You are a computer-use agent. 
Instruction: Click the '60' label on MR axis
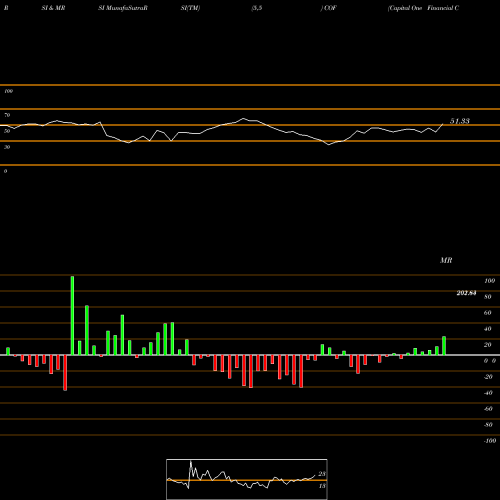(x=488, y=313)
